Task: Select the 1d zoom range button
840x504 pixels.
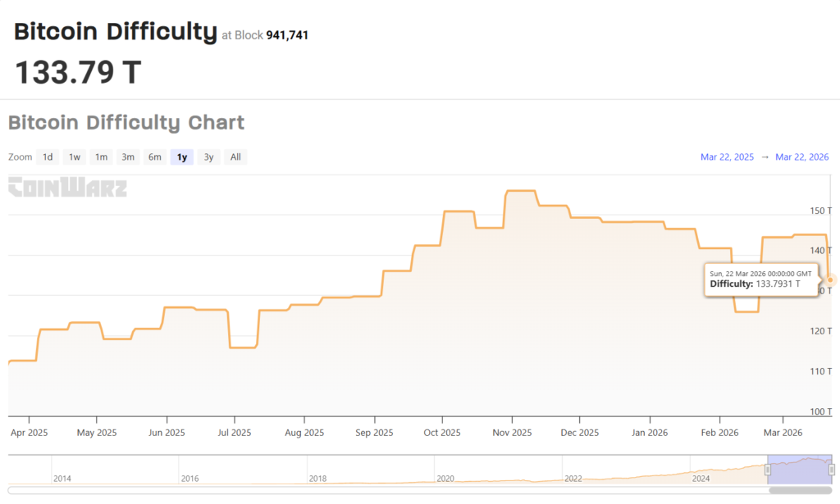Action: 48,157
